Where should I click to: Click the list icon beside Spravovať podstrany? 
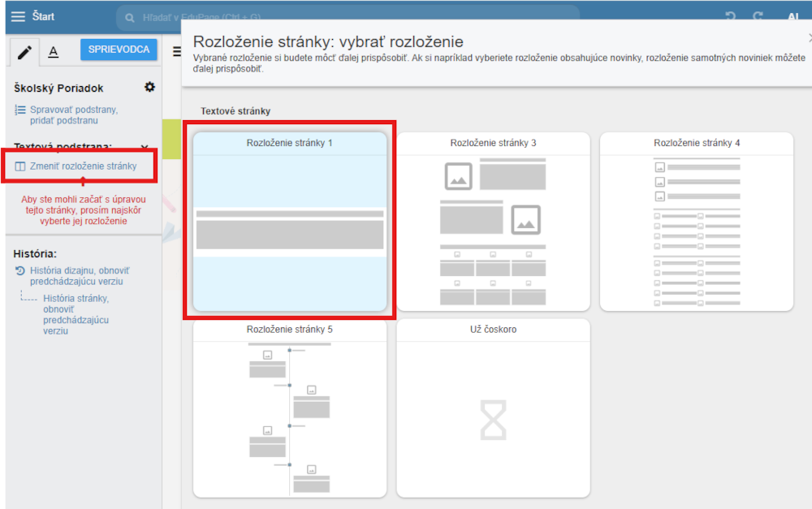(x=20, y=110)
